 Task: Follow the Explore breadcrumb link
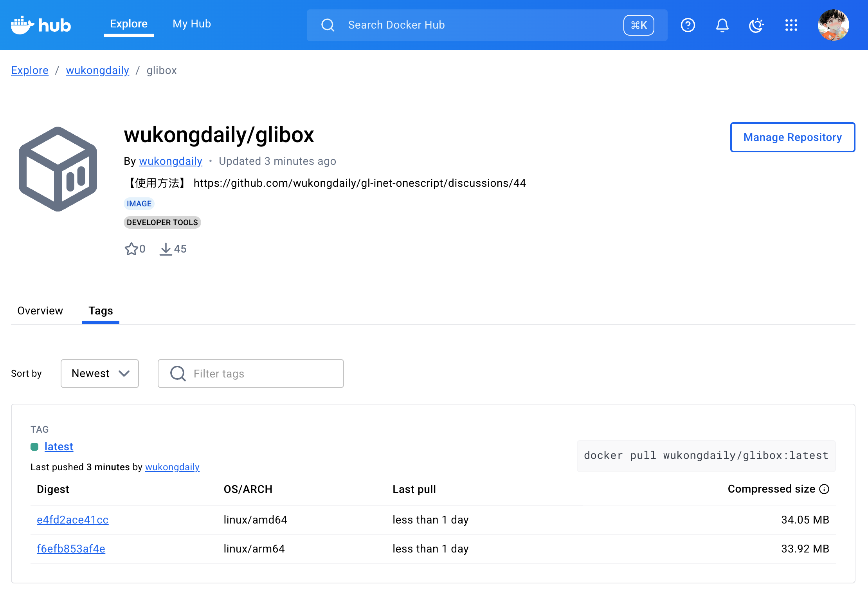click(30, 70)
